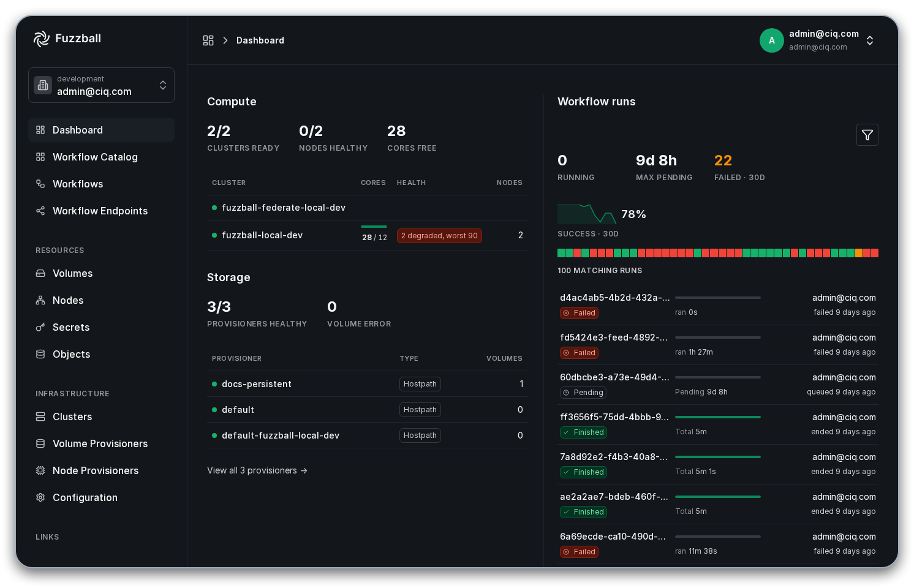Click the Workflow Catalog grid icon
The height and width of the screenshot is (588, 914).
click(x=40, y=157)
